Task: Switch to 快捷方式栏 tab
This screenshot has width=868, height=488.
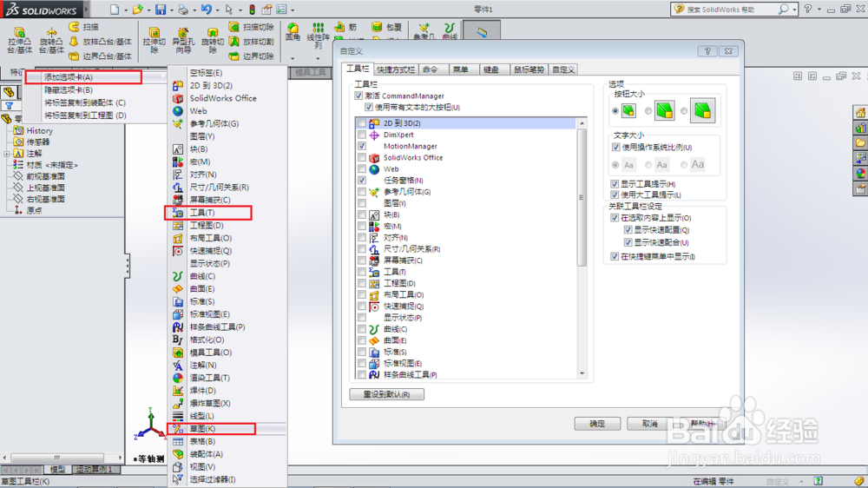Action: pyautogui.click(x=395, y=69)
